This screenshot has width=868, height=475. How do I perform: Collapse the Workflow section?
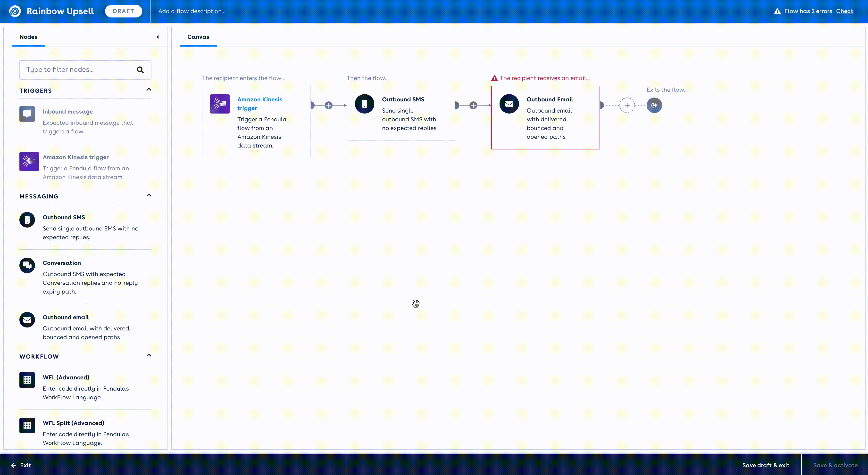(149, 355)
